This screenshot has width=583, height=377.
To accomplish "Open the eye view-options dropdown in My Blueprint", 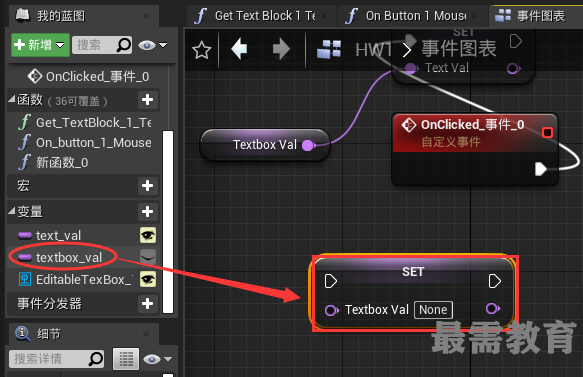I will [152, 45].
